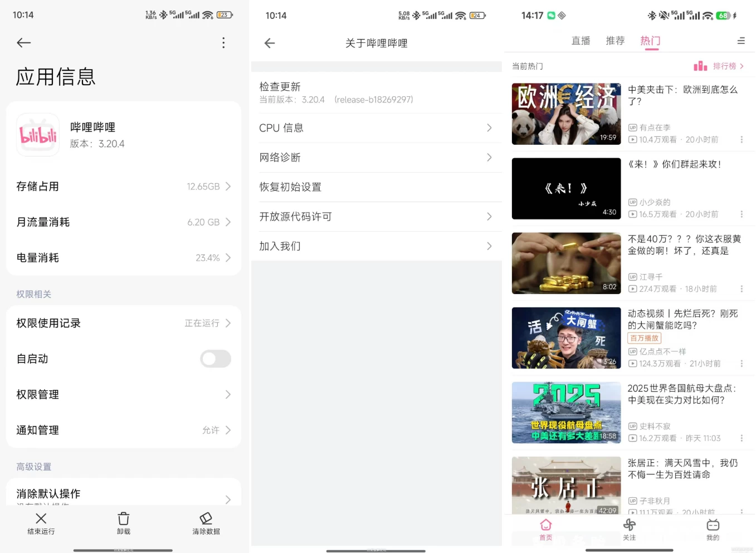Tap back arrow on 应用信息 screen

point(24,43)
